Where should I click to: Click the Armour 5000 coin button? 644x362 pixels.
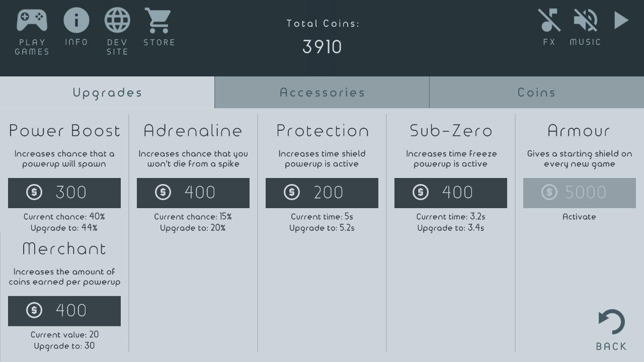(x=580, y=193)
